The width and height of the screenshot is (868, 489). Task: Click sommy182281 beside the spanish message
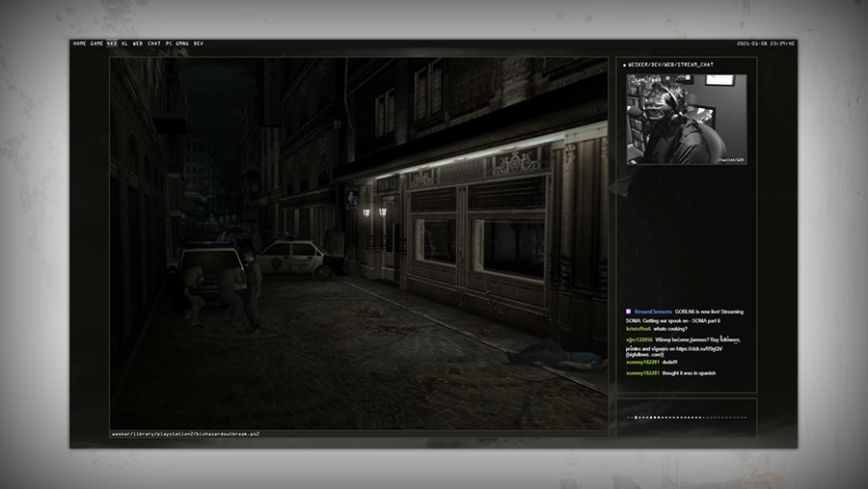tap(642, 373)
